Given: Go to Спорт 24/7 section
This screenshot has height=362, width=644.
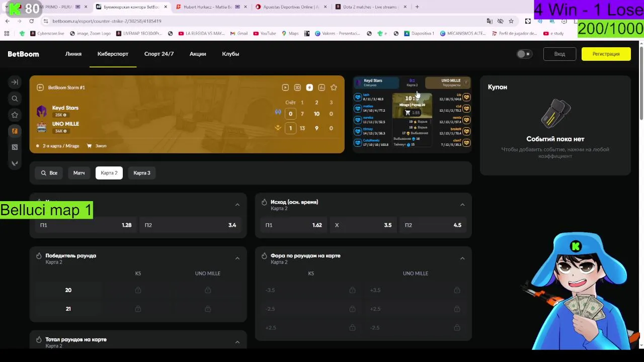Looking at the screenshot, I should pos(159,54).
